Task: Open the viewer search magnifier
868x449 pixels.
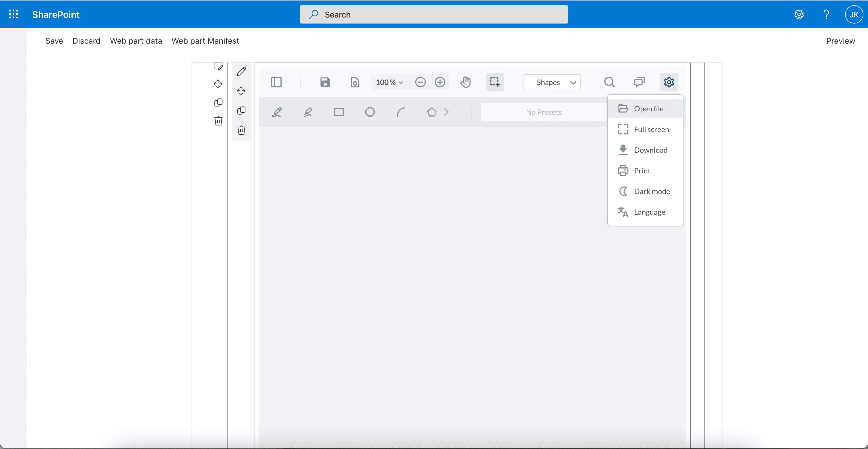Action: click(609, 82)
